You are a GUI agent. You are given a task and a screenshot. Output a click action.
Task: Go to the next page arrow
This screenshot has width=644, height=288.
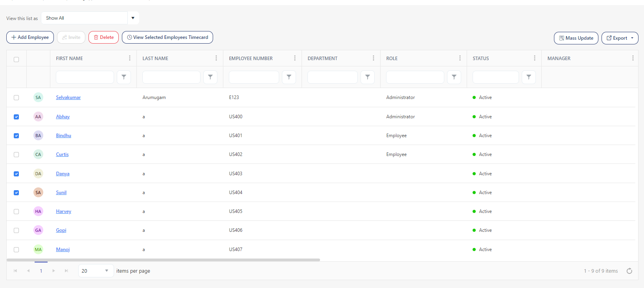(54, 271)
